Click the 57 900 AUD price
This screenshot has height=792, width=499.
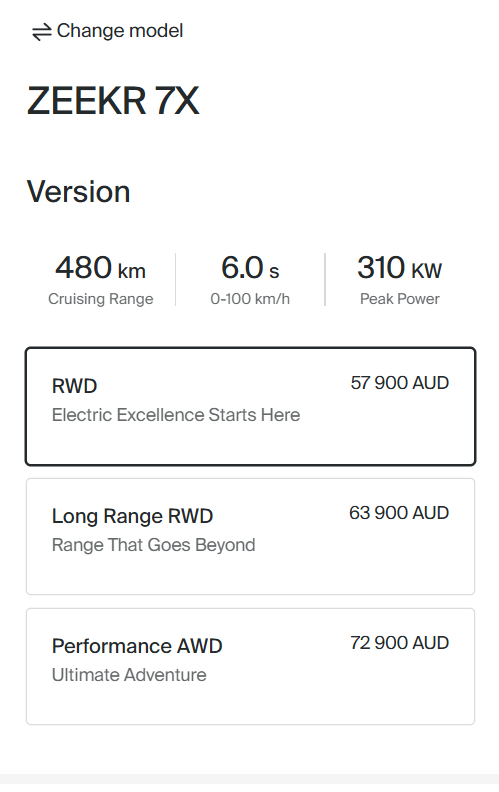pyautogui.click(x=400, y=383)
